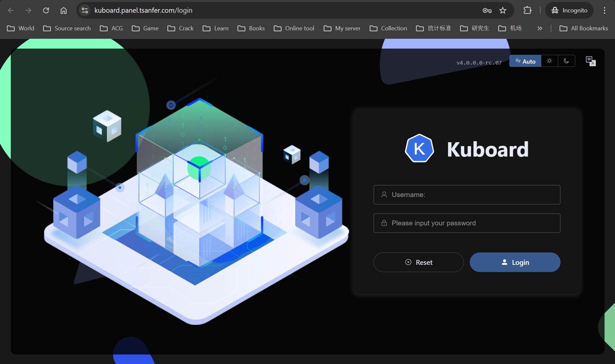Click into the password input field
615x364 pixels.
click(x=467, y=223)
